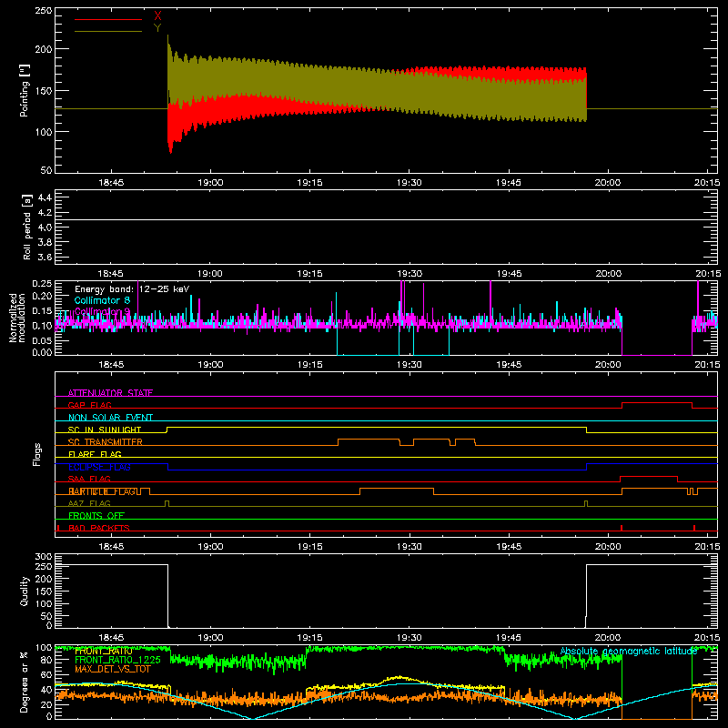The width and height of the screenshot is (728, 728).
Task: Click the Degrees or % axis title
Action: tap(25, 682)
